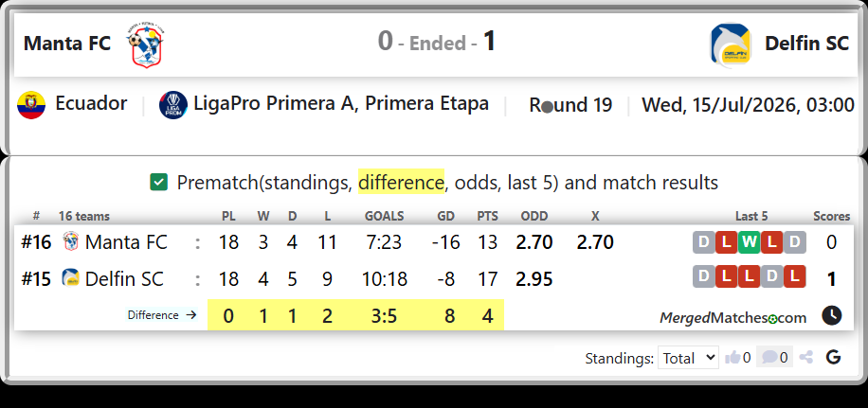Click Delfin SC team name in standings row
Viewport: 868px width, 408px height.
(124, 278)
